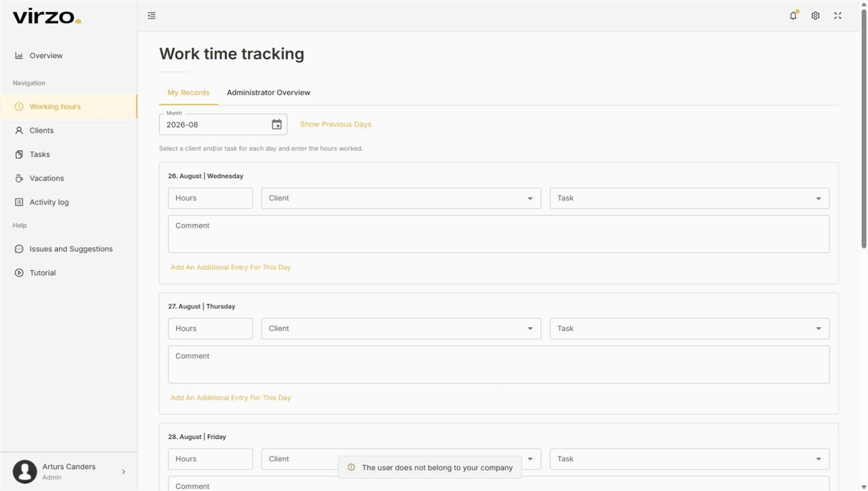The width and height of the screenshot is (868, 491).
Task: Click the Tasks clipboard icon
Action: [19, 154]
